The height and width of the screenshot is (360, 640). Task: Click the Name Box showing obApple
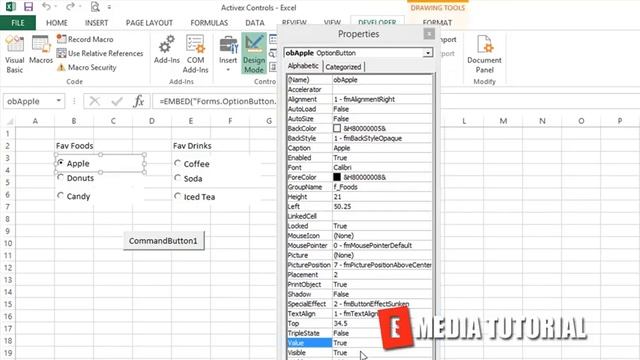click(x=29, y=101)
